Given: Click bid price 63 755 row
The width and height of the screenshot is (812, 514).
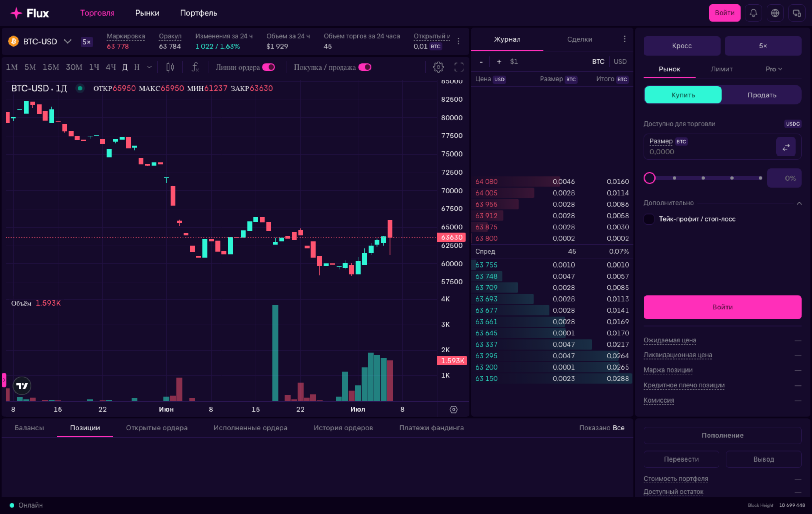Looking at the screenshot, I should (x=552, y=265).
